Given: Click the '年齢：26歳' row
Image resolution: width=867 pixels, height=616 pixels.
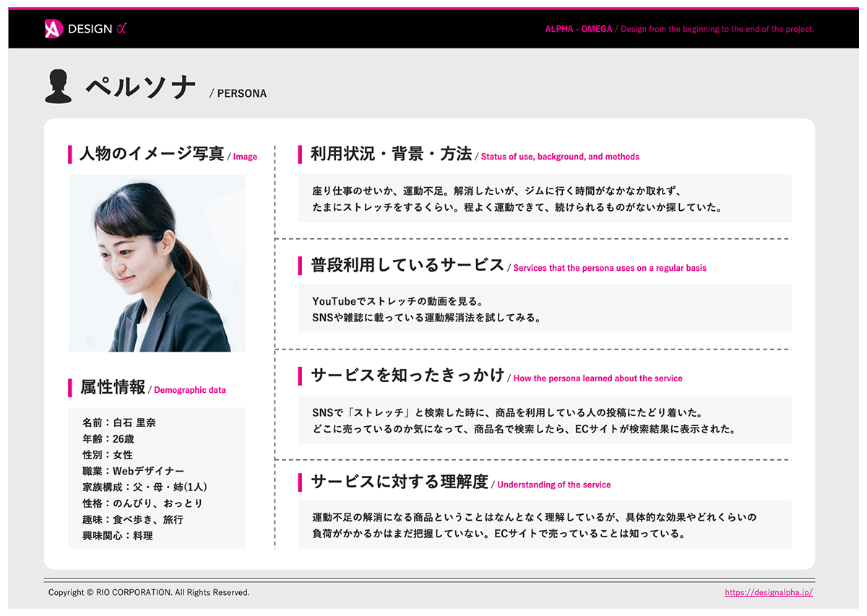Looking at the screenshot, I should pyautogui.click(x=108, y=438).
